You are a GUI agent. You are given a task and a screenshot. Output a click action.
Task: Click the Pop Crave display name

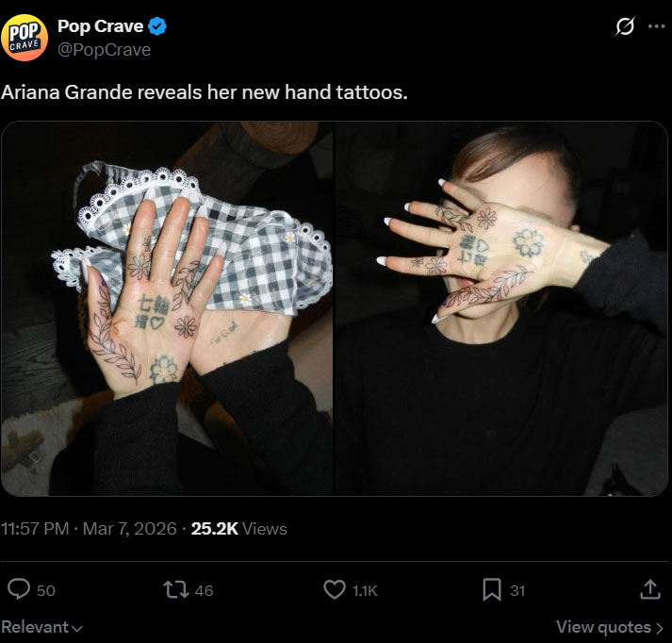click(x=100, y=26)
